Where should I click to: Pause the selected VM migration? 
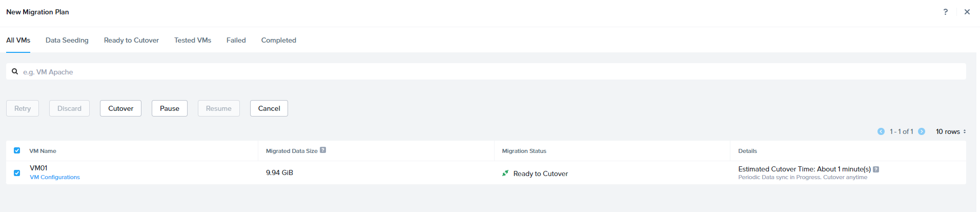point(169,108)
